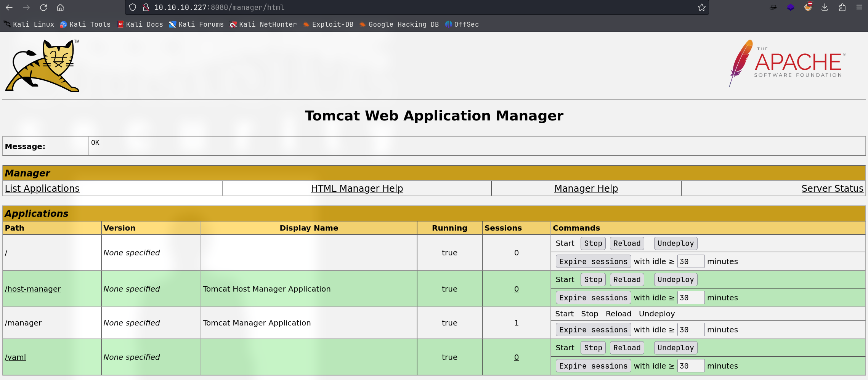Open the Downloads arrow icon
Screen dimensions: 868x380
click(x=825, y=7)
